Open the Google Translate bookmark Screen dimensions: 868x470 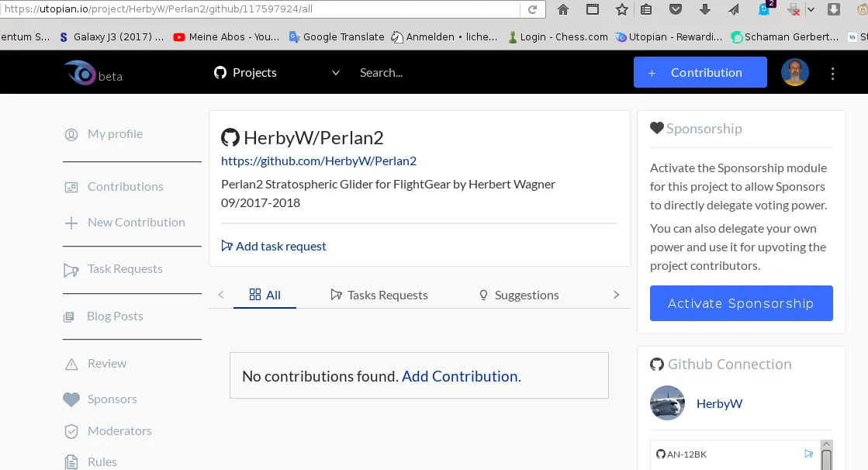pyautogui.click(x=337, y=37)
